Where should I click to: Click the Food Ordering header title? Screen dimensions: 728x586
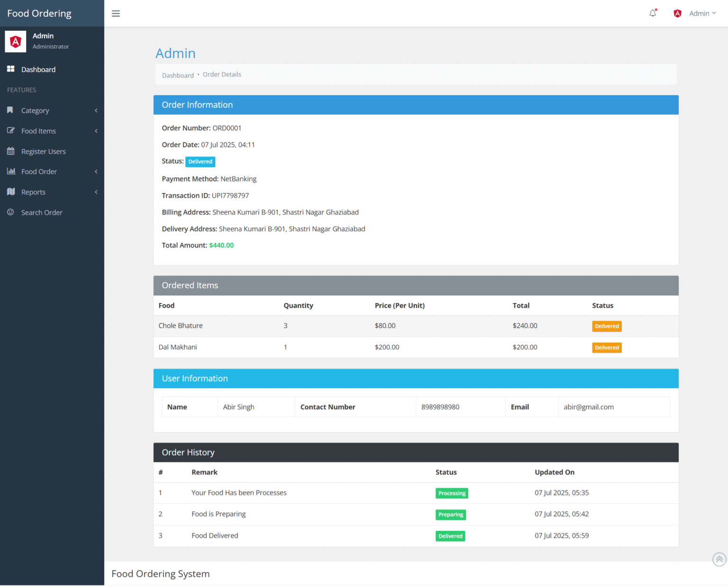pyautogui.click(x=39, y=13)
